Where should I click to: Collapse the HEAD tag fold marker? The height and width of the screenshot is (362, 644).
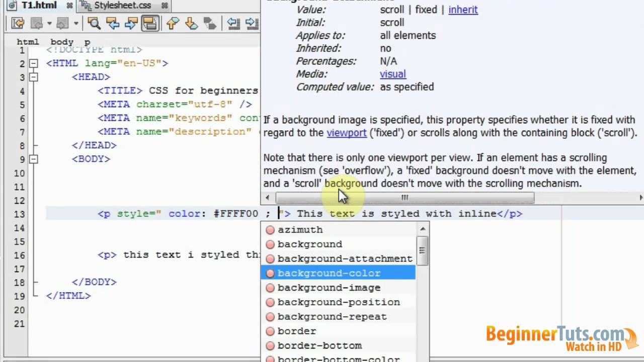point(33,77)
